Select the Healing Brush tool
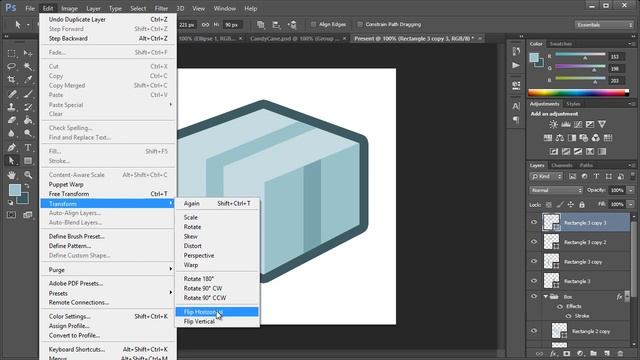This screenshot has width=640, height=360. [11, 94]
